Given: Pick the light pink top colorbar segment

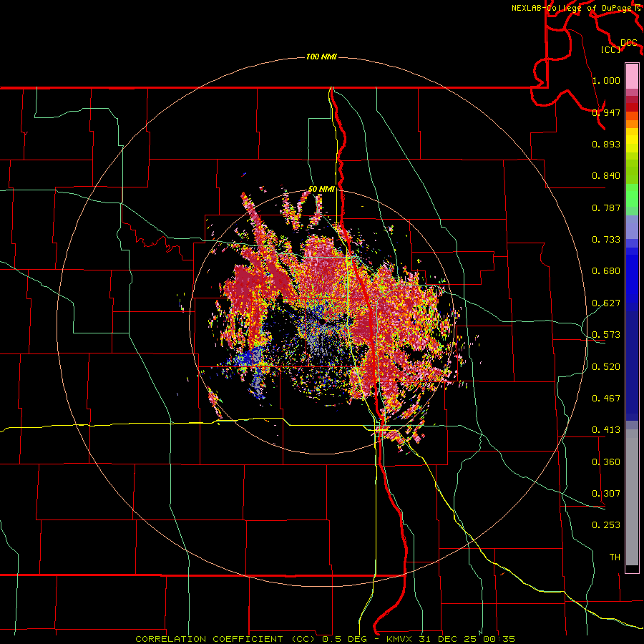Looking at the screenshot, I should click(x=632, y=76).
